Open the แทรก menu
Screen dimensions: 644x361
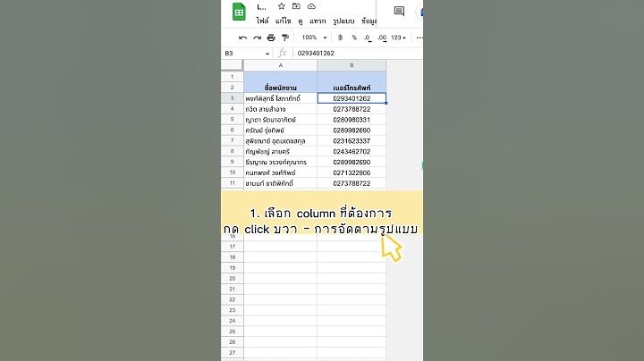(318, 21)
